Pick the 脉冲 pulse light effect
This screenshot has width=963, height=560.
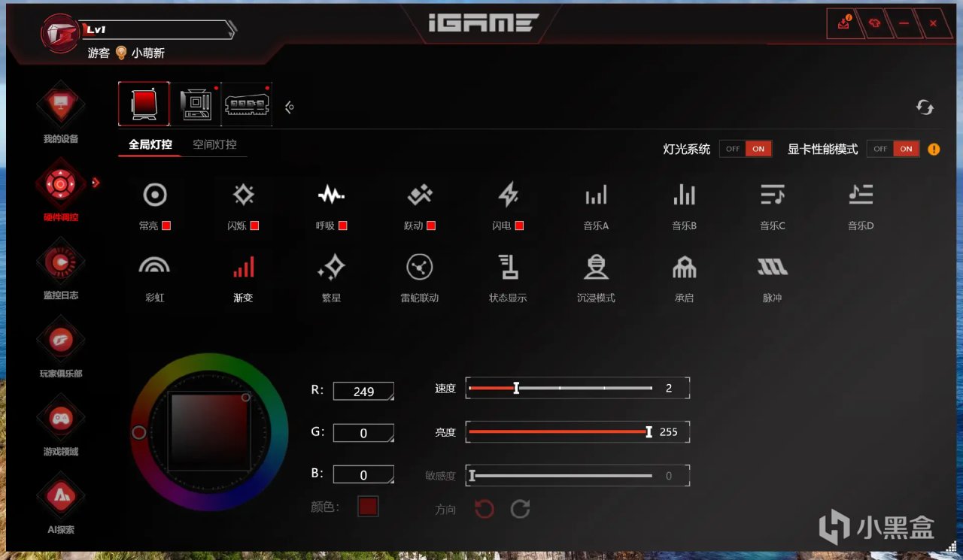coord(772,268)
